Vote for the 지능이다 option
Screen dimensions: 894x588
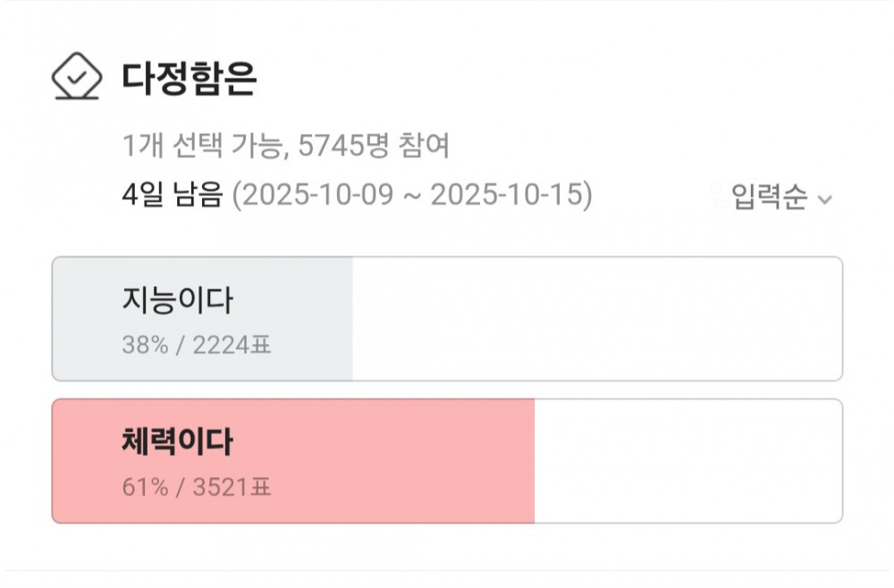447,319
